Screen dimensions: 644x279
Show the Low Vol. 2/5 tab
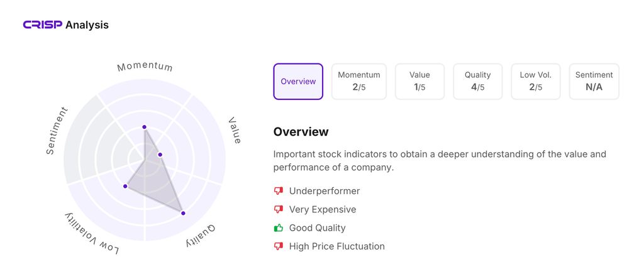[536, 82]
